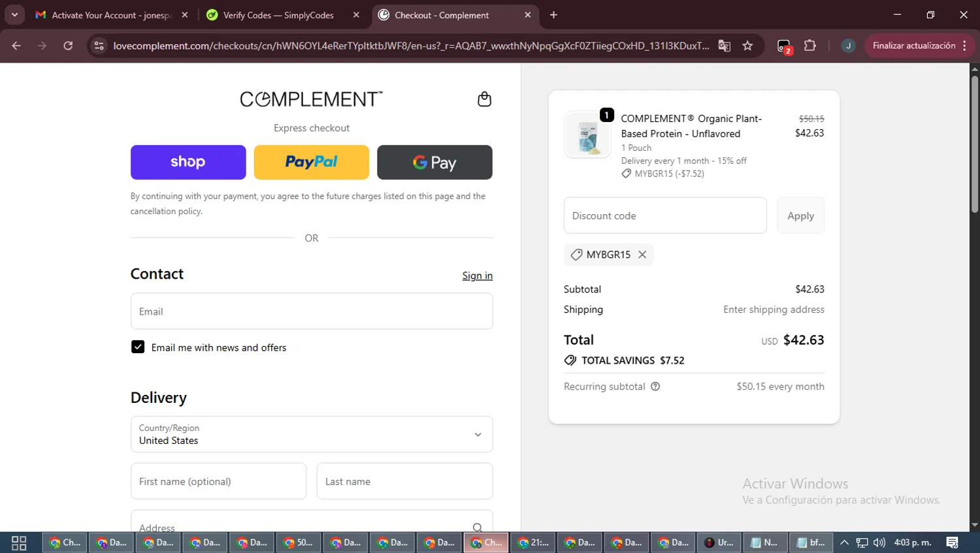Focus the Email input field
Image resolution: width=980 pixels, height=553 pixels.
312,311
